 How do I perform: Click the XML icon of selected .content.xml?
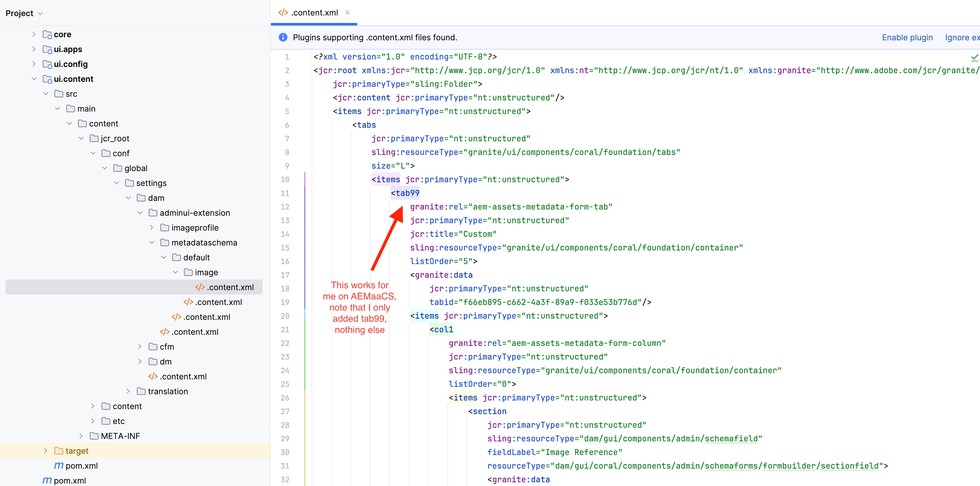coord(200,287)
